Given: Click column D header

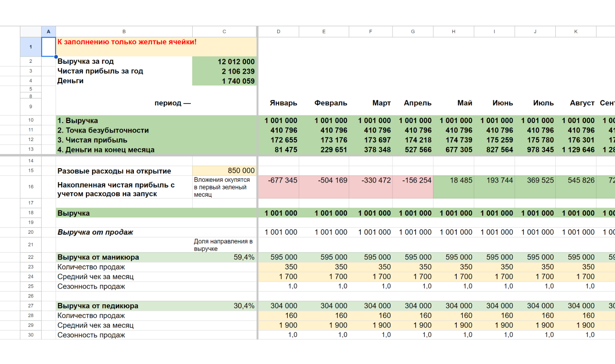Looking at the screenshot, I should [x=278, y=32].
